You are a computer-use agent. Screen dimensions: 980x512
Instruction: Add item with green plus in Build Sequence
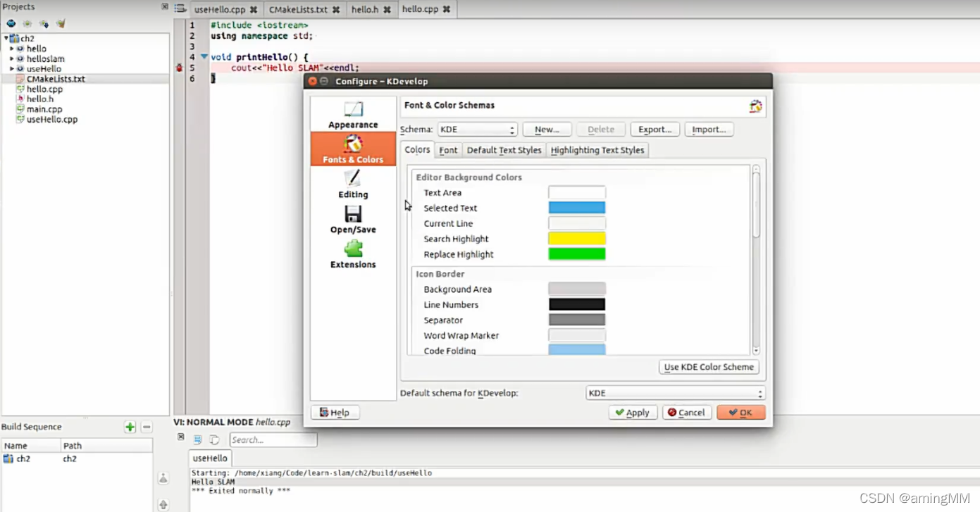point(130,427)
